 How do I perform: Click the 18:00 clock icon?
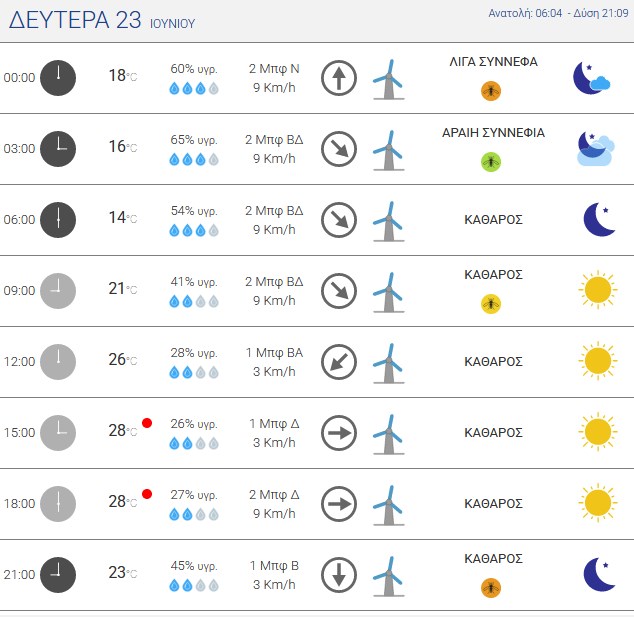point(58,504)
